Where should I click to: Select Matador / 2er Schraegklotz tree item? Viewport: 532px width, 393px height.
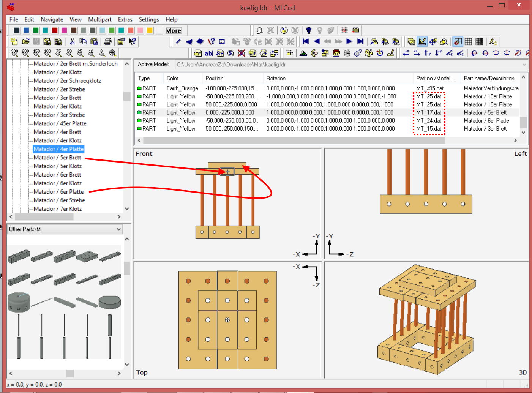[67, 80]
